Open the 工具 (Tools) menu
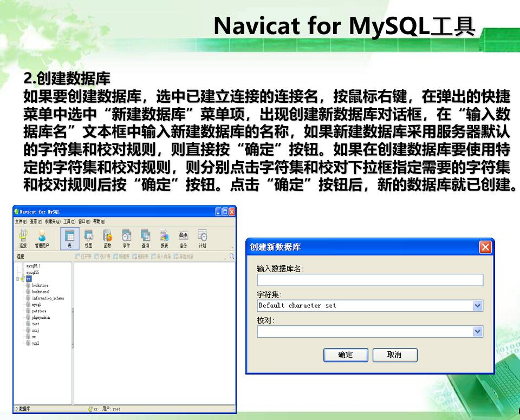 coord(69,221)
